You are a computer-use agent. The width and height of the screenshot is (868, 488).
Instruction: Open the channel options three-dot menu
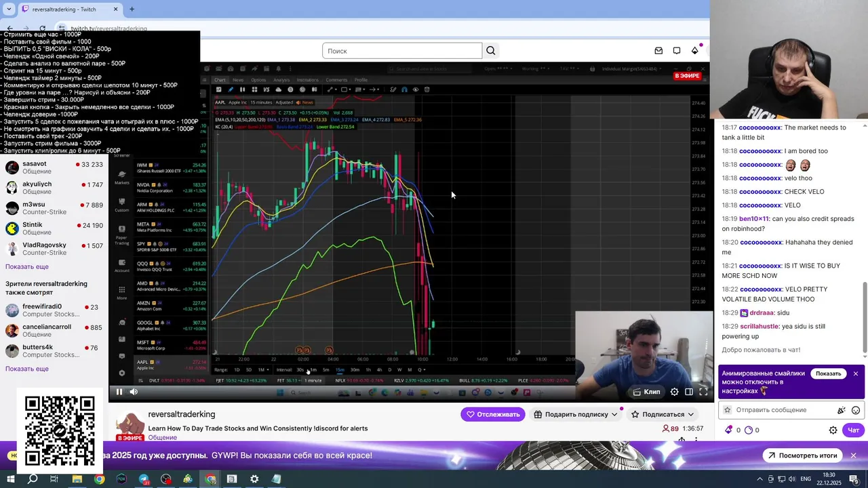coord(696,440)
